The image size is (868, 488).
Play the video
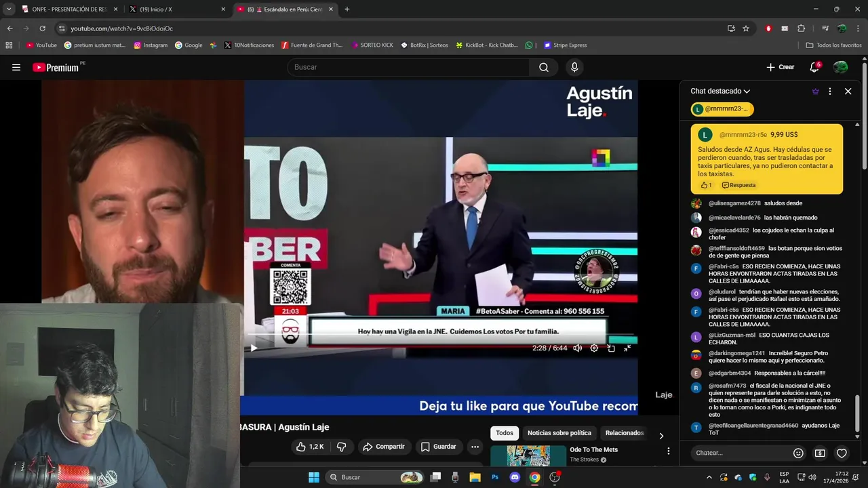point(254,348)
